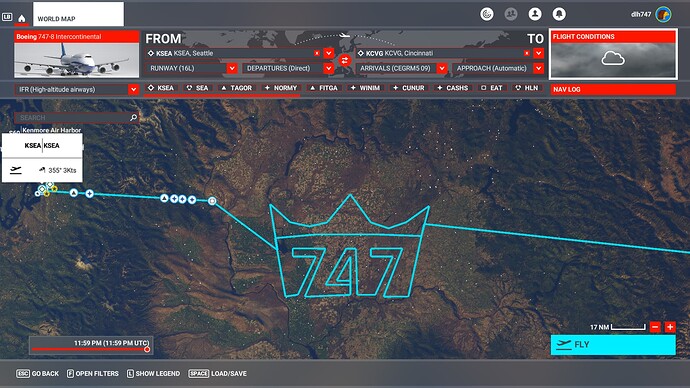Select the EAT waypoint in route bar
Image resolution: width=690 pixels, height=388 pixels.
(492, 88)
